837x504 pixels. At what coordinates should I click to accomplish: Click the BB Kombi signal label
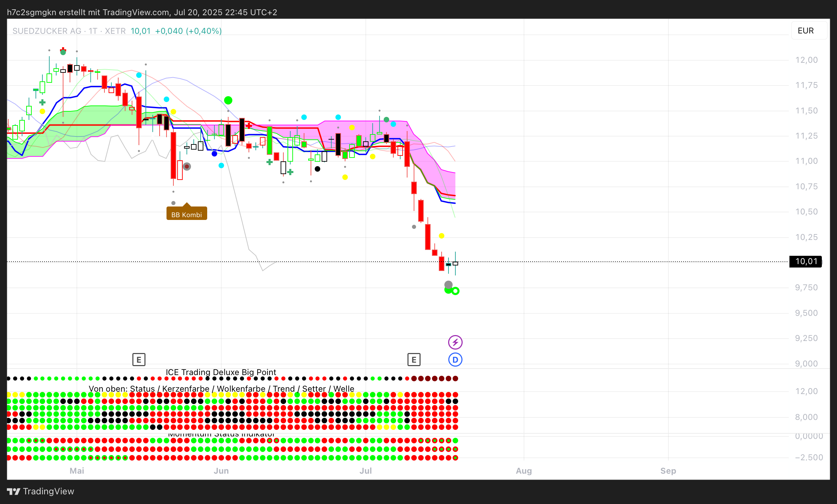[x=186, y=214]
